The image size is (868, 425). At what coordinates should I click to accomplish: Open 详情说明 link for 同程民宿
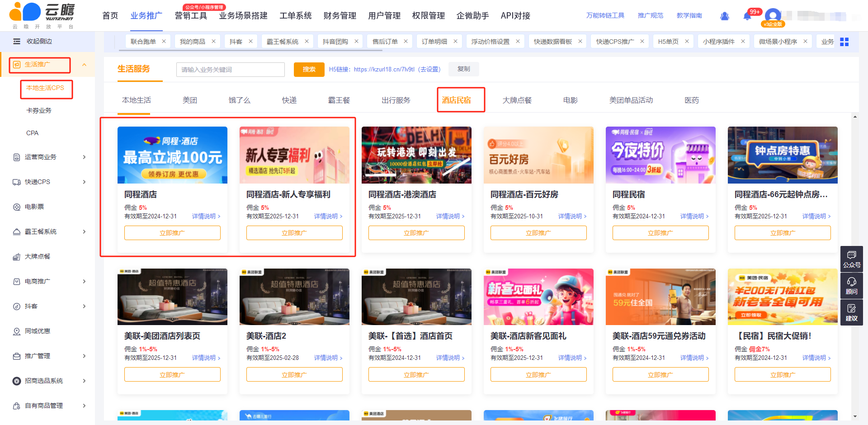pos(694,216)
